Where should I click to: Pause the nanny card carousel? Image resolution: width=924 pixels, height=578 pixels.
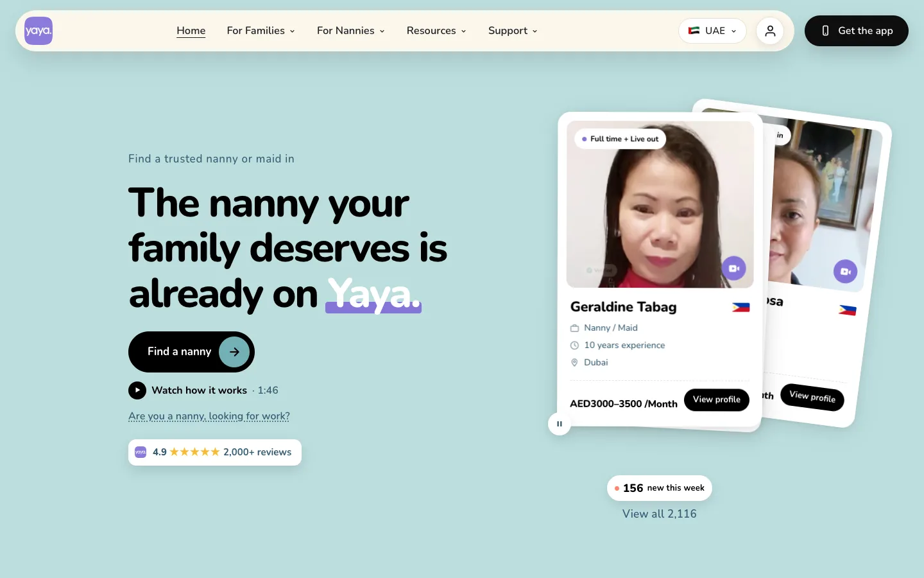point(560,424)
